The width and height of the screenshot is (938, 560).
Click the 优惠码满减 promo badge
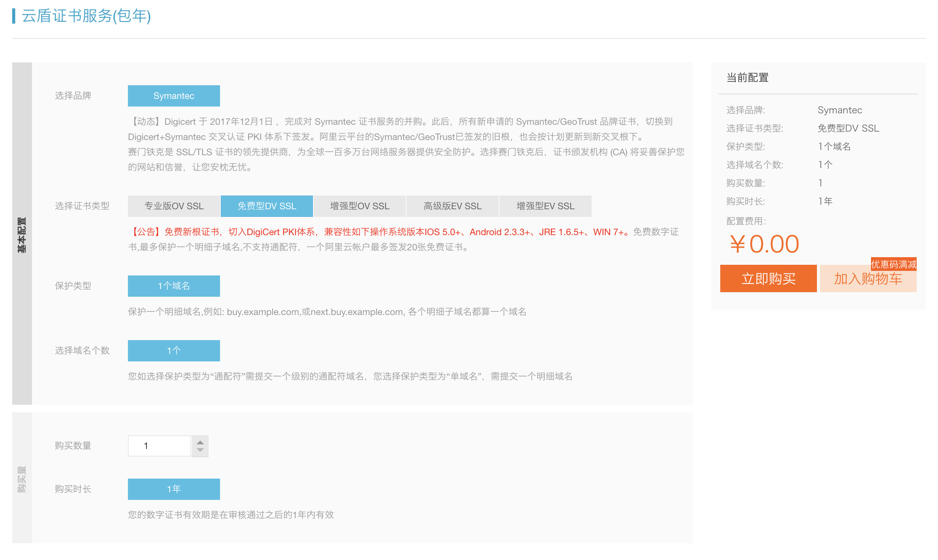click(895, 265)
